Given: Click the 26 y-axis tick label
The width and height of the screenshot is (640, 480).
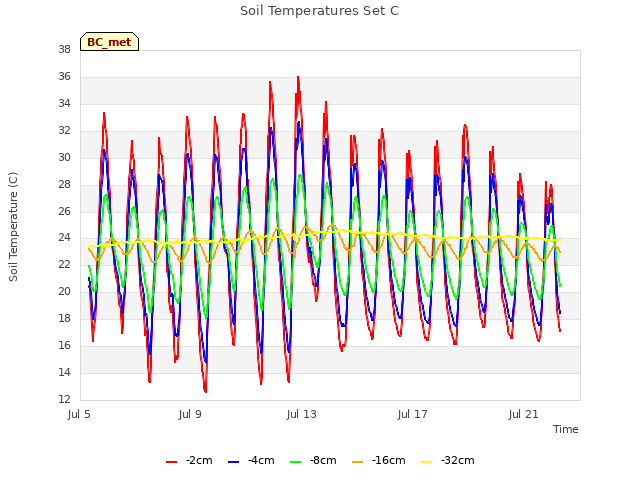Looking at the screenshot, I should pos(64,211).
